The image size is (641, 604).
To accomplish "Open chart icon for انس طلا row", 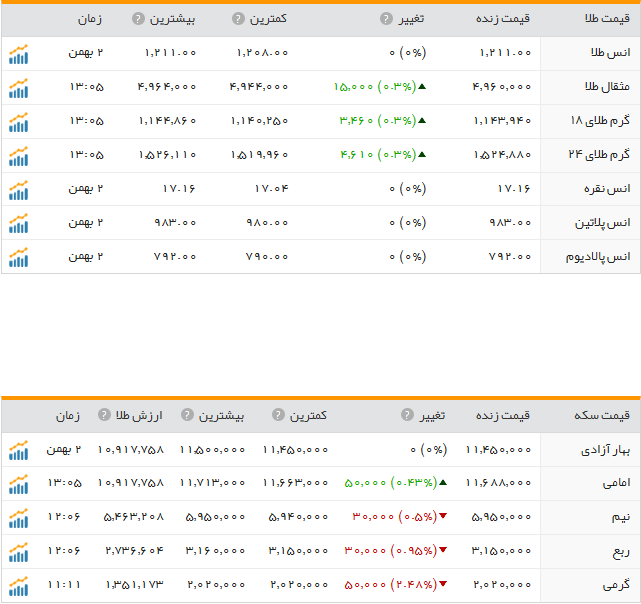I will [18, 54].
